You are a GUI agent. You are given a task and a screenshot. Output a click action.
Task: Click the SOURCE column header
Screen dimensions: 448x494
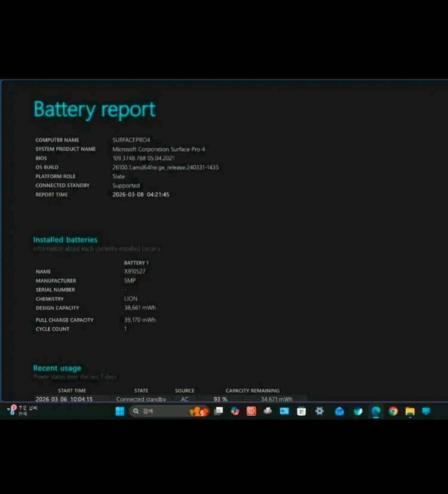pyautogui.click(x=185, y=391)
